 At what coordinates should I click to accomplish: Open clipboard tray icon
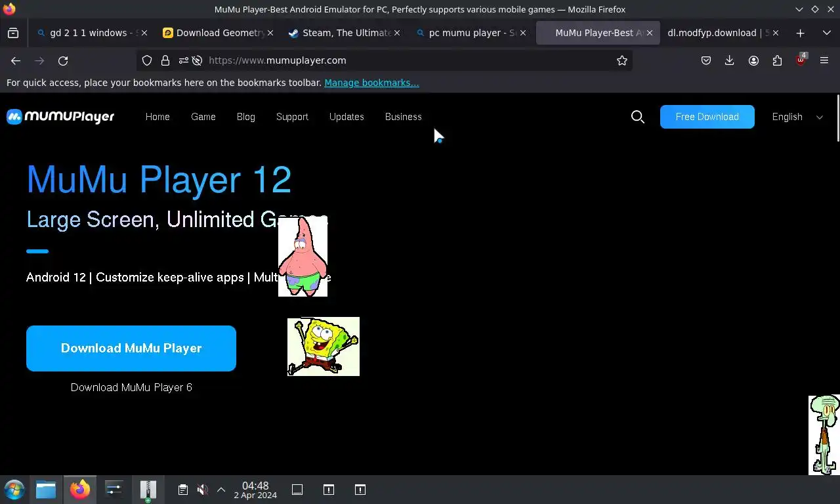(x=183, y=490)
